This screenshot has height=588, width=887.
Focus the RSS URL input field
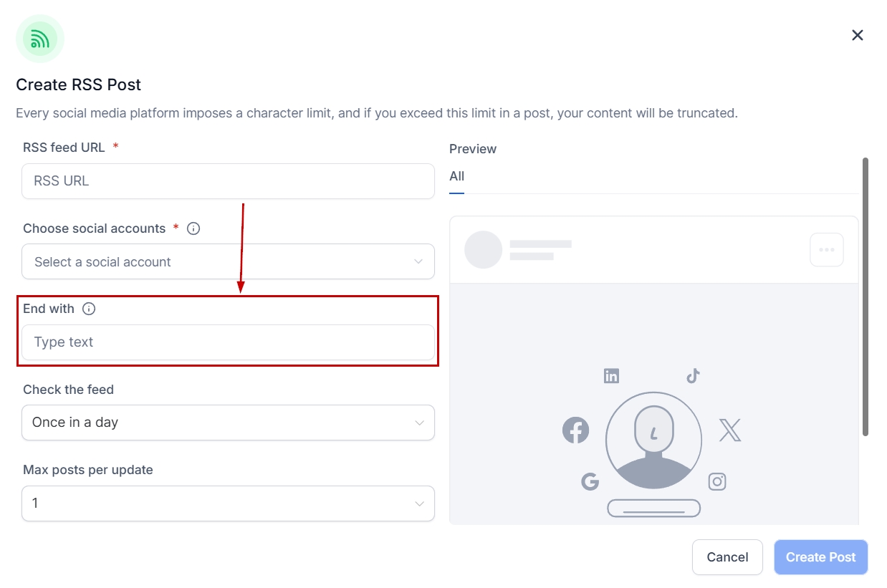[228, 181]
